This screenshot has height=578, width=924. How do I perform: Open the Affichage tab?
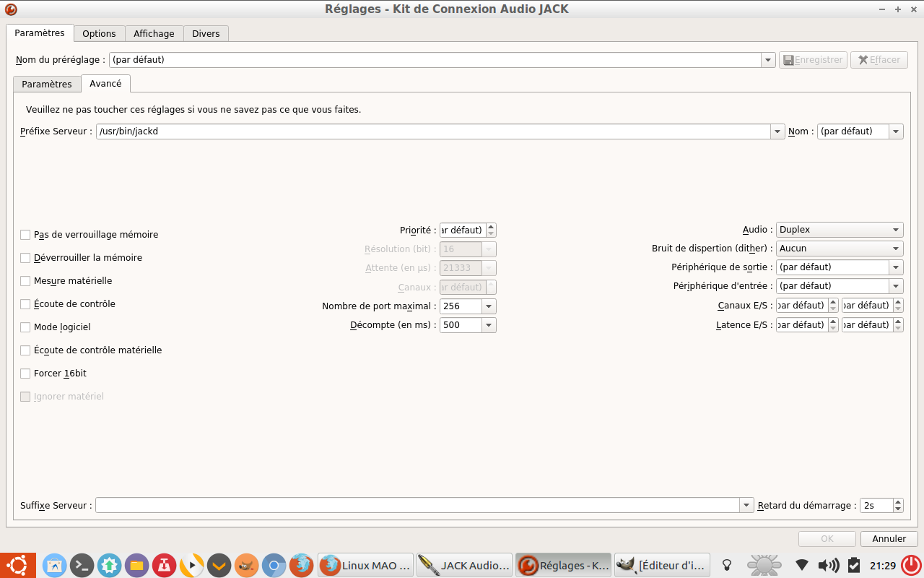[154, 33]
